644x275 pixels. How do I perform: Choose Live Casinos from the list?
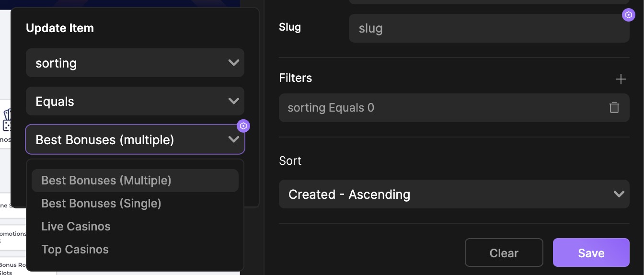pos(76,226)
